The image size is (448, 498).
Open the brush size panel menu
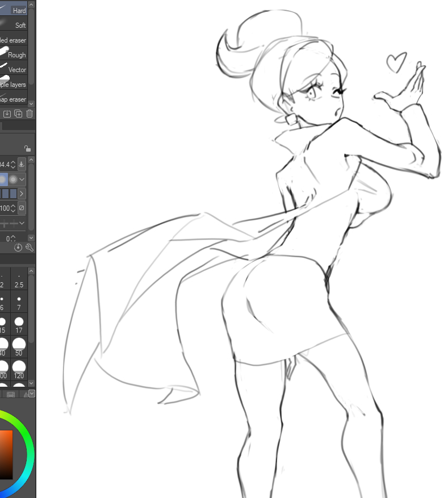pyautogui.click(x=31, y=393)
